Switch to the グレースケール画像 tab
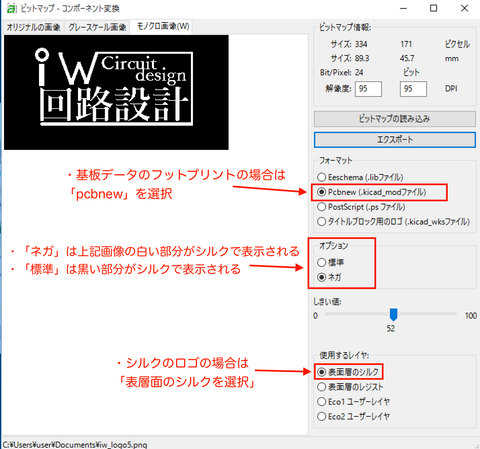Viewport: 480px width, 449px height. [x=97, y=27]
